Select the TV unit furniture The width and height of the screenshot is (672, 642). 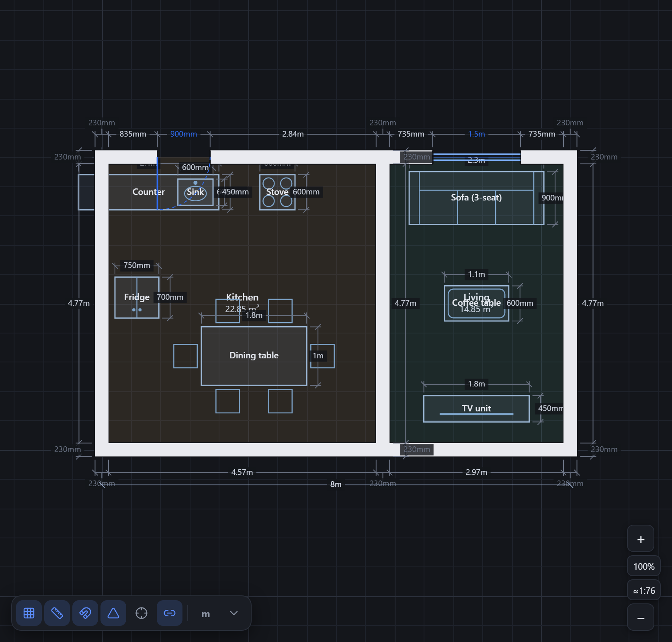pos(476,409)
